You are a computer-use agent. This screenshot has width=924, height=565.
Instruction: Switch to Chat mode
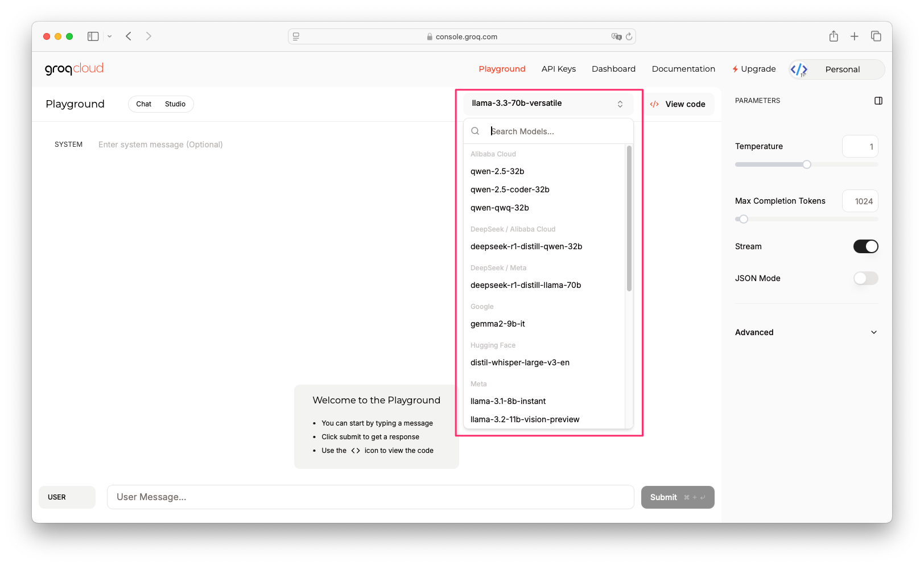click(x=144, y=104)
